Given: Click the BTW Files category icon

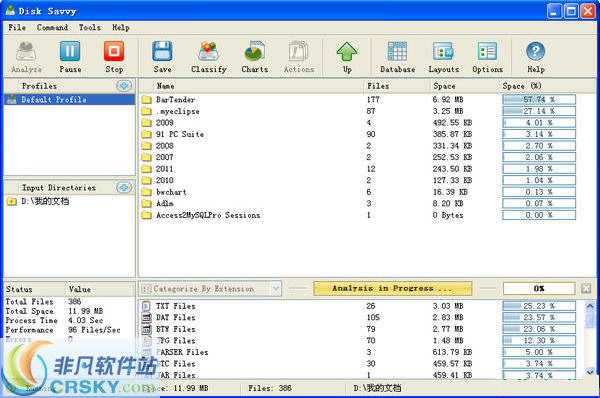Looking at the screenshot, I should [x=146, y=329].
